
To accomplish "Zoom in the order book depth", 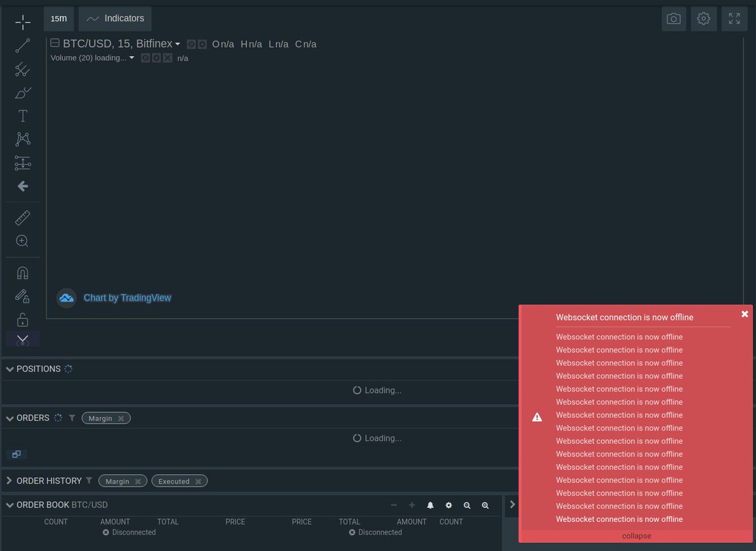I will click(485, 505).
